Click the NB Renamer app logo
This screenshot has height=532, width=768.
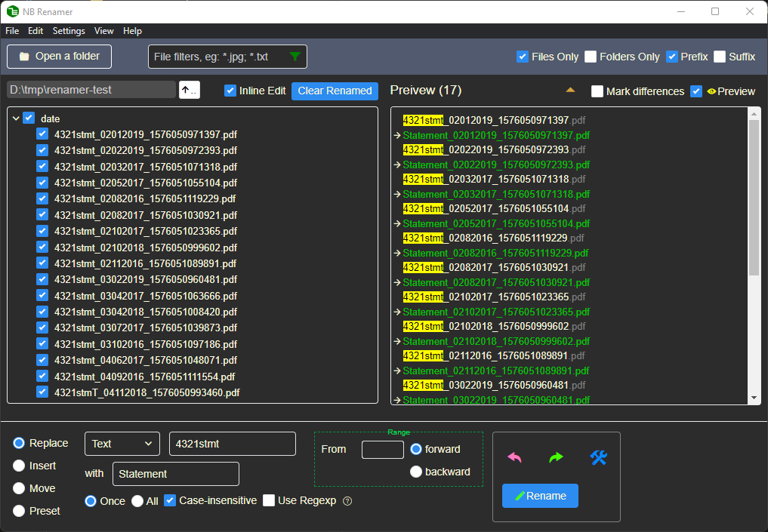[12, 11]
